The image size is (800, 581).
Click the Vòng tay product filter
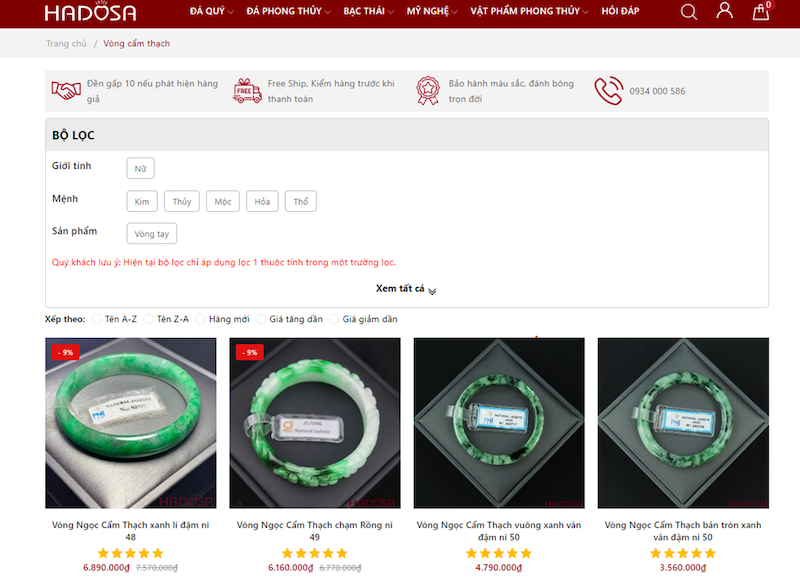pyautogui.click(x=152, y=234)
